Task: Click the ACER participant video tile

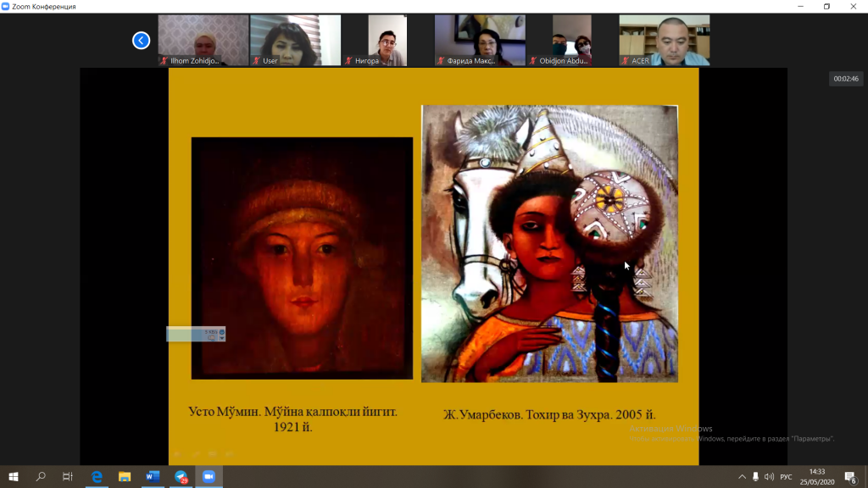Action: pyautogui.click(x=664, y=39)
